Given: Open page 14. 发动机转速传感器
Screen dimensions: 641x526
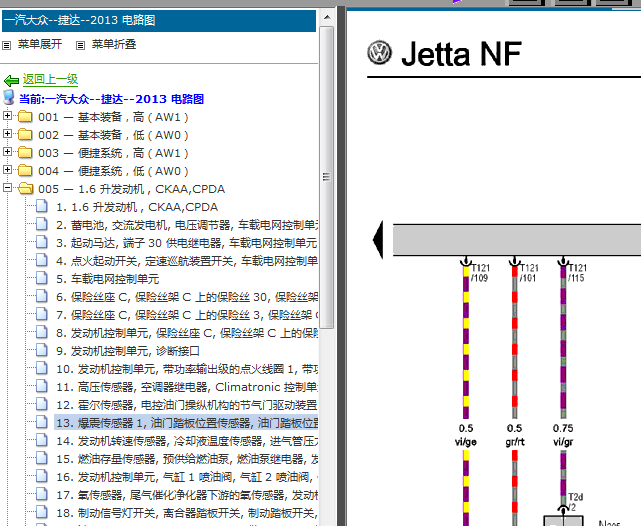Looking at the screenshot, I should [187, 441].
